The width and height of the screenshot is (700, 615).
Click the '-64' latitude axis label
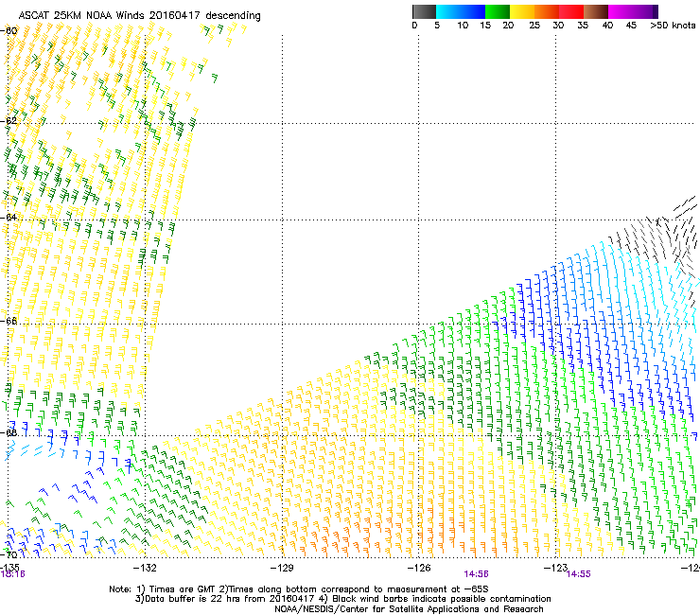9,218
